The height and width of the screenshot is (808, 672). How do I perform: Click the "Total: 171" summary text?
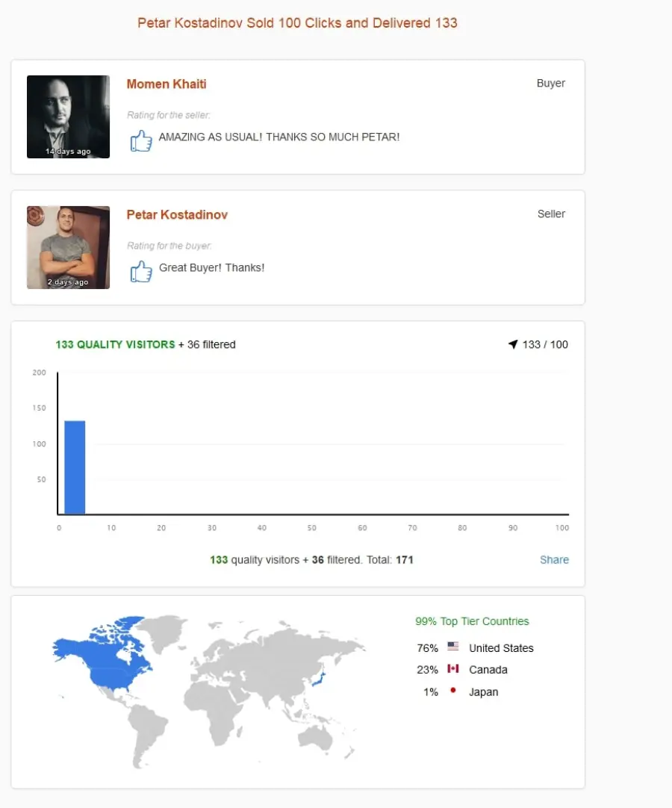(390, 559)
